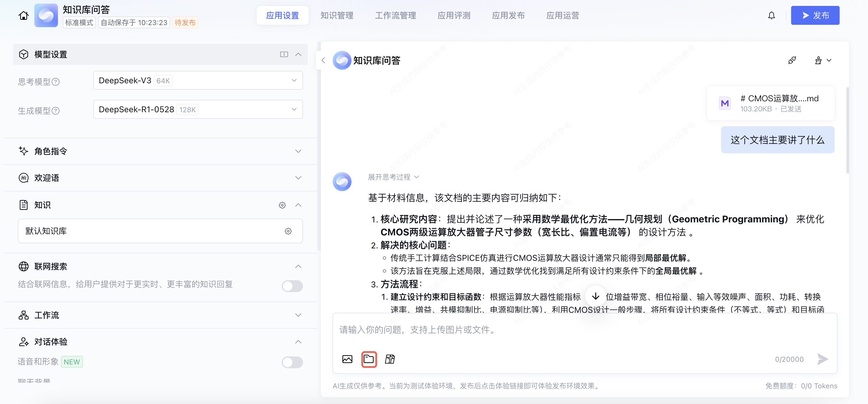Click the knowledge settings gear icon
The height and width of the screenshot is (404, 868).
click(282, 205)
